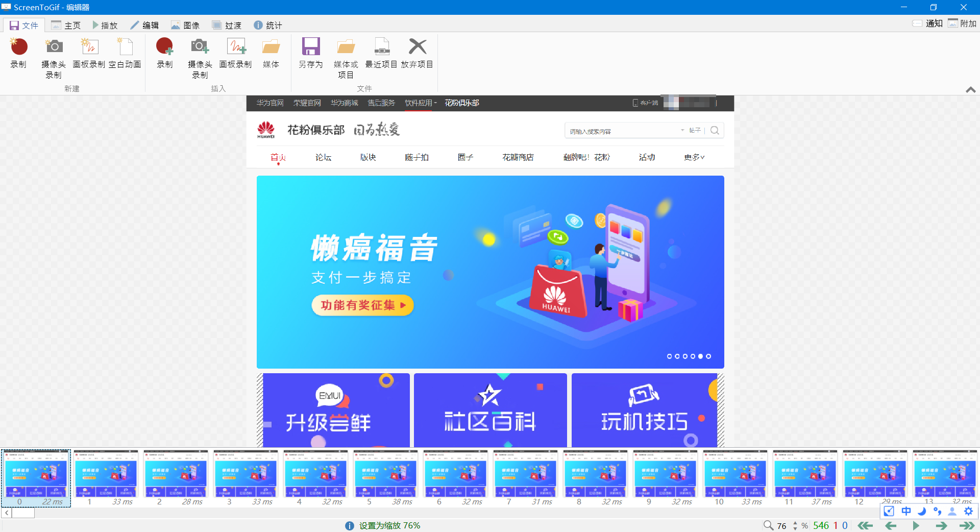Open the 文件 ribbon tab

click(x=24, y=25)
